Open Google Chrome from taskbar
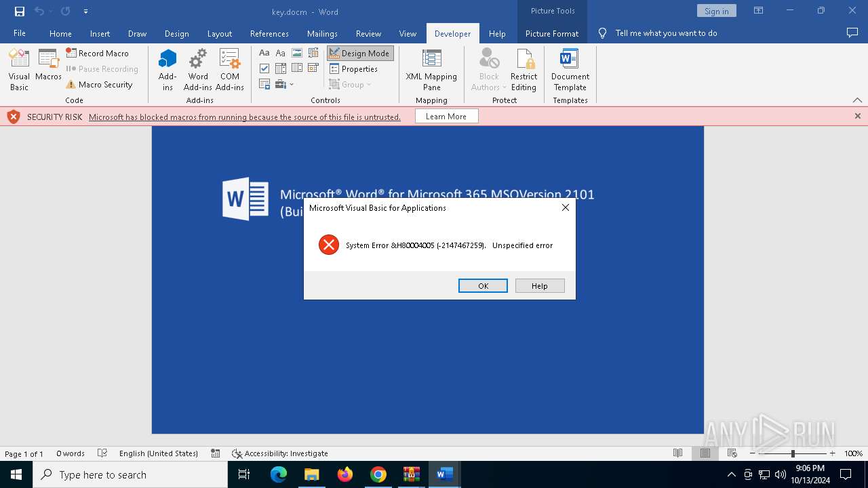This screenshot has width=868, height=488. 378,474
